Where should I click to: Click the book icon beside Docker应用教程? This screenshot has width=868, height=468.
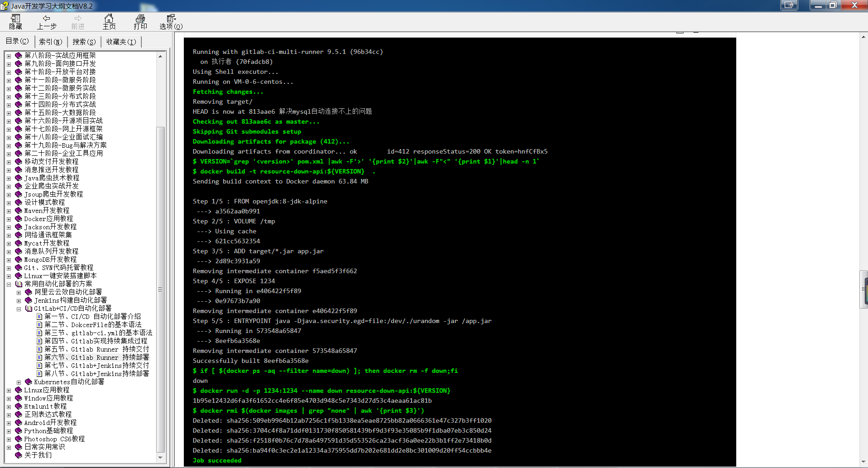click(19, 219)
